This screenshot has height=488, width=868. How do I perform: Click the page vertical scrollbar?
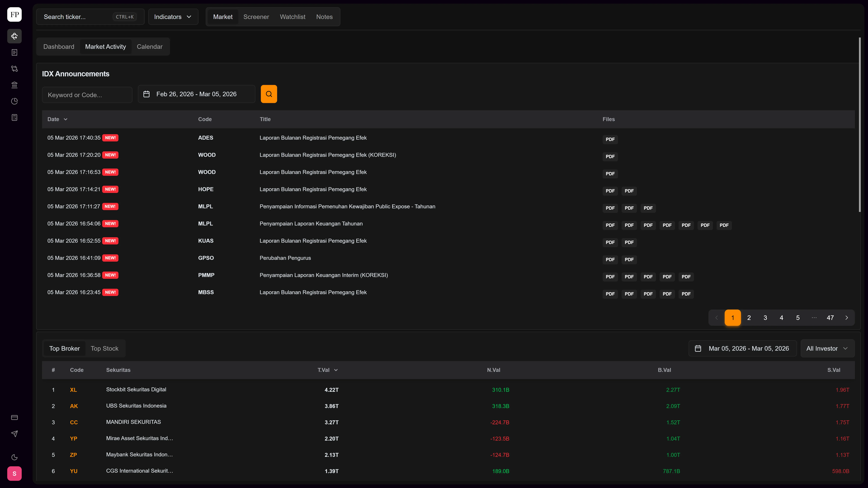click(860, 125)
